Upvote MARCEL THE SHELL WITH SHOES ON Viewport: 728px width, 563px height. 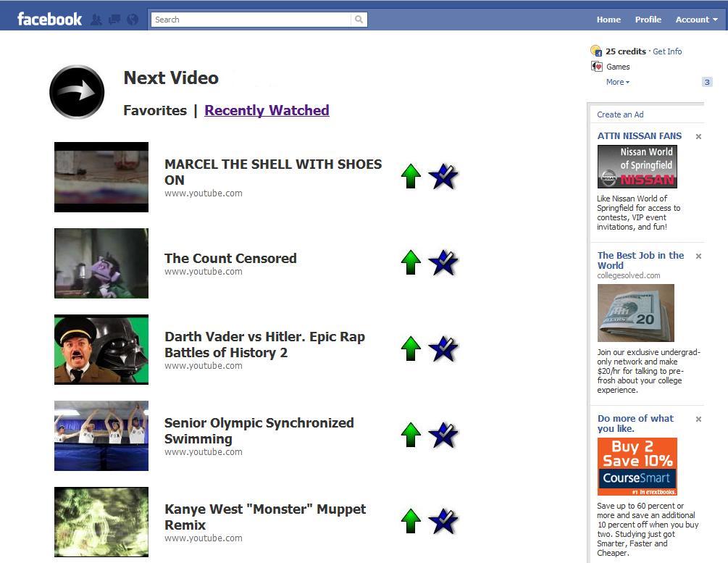[x=411, y=176]
